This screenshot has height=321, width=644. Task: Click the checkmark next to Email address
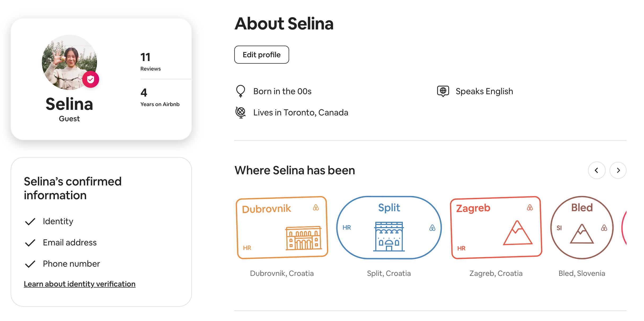click(x=30, y=243)
